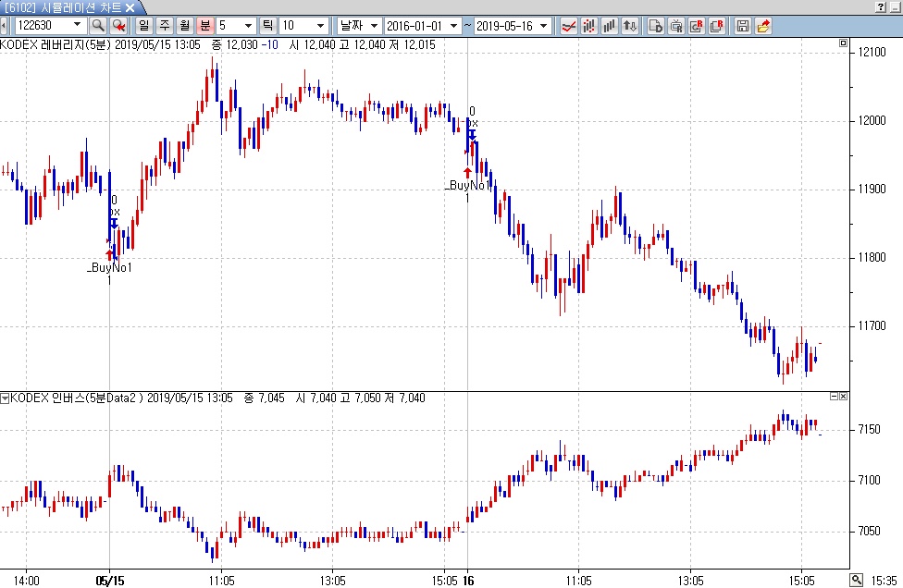Open the stock code 122630 dropdown

tap(77, 26)
